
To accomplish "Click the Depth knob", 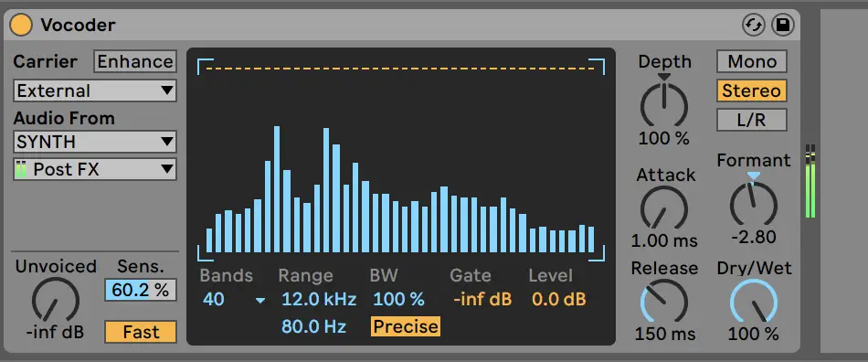I will (x=664, y=104).
